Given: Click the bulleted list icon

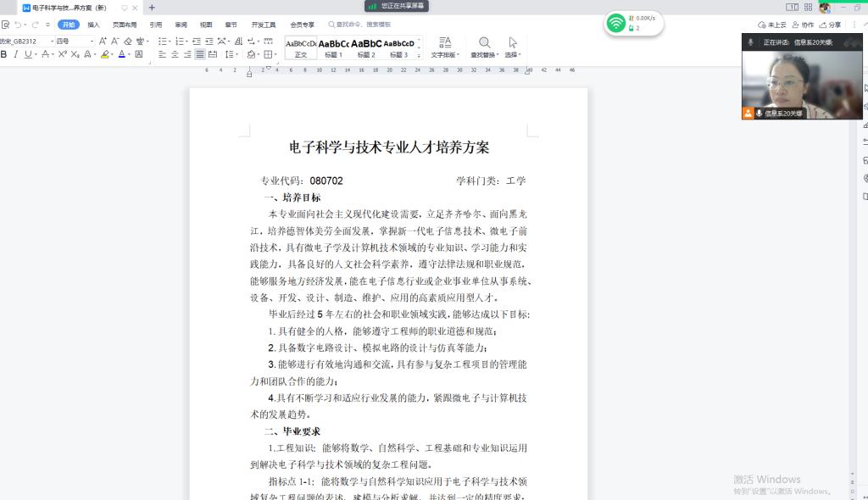Looking at the screenshot, I should 163,41.
